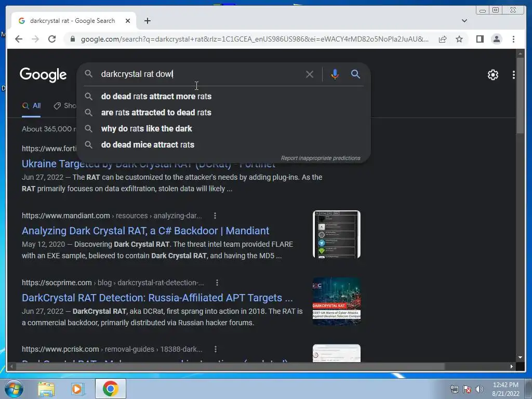Open Chrome side panel
The image size is (532, 399).
(480, 39)
